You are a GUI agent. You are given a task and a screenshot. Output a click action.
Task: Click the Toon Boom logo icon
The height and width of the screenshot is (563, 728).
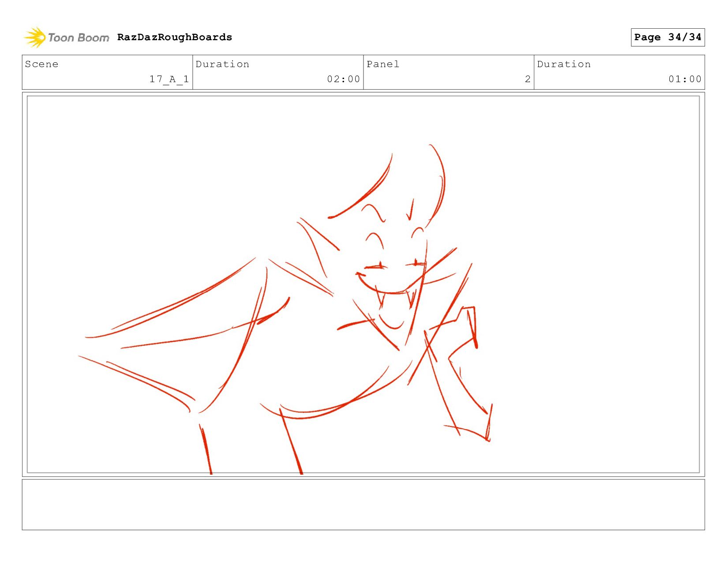[x=34, y=37]
